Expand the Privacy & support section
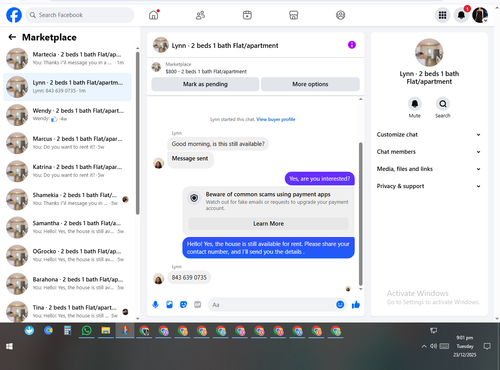The width and height of the screenshot is (500, 370). (x=429, y=186)
